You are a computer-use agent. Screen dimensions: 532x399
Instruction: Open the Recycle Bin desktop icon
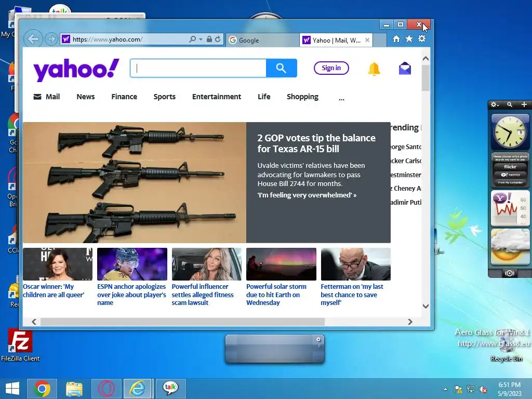[x=507, y=346]
